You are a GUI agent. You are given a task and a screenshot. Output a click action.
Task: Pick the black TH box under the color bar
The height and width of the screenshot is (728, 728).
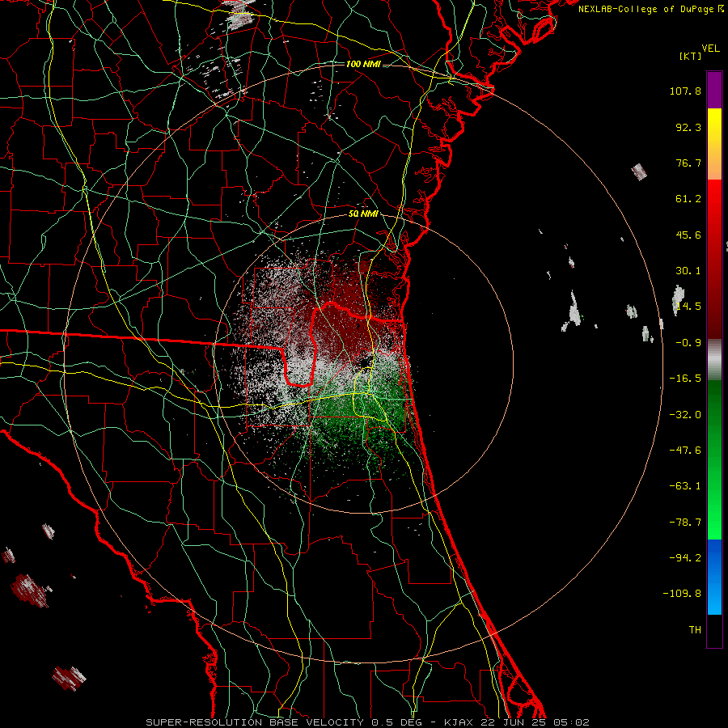(714, 631)
